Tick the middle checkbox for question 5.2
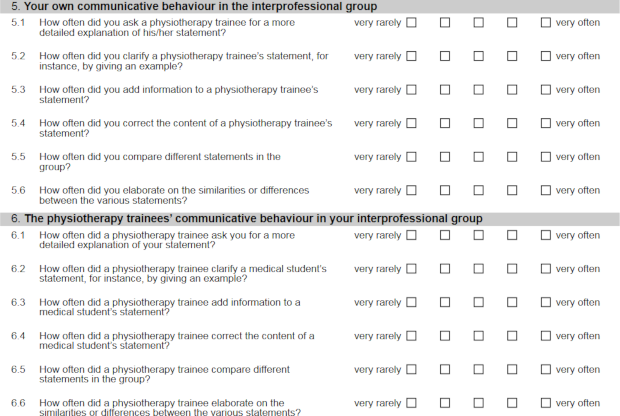The width and height of the screenshot is (620, 416). [x=478, y=56]
